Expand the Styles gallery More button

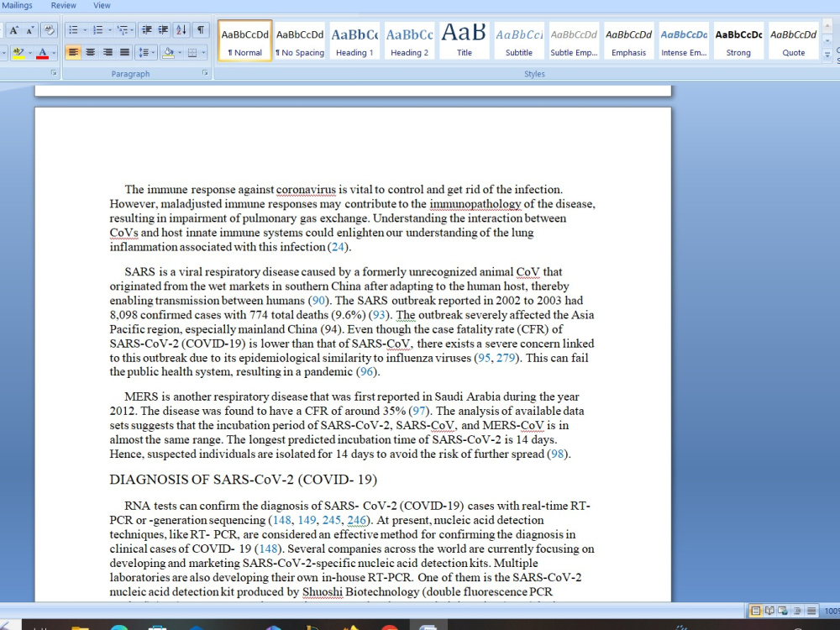pyautogui.click(x=827, y=54)
